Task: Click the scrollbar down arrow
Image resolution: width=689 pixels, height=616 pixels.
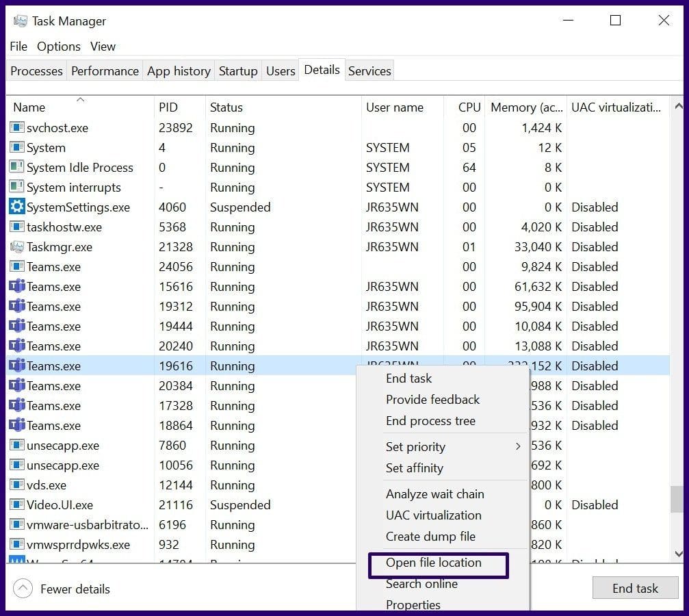Action: pyautogui.click(x=679, y=554)
